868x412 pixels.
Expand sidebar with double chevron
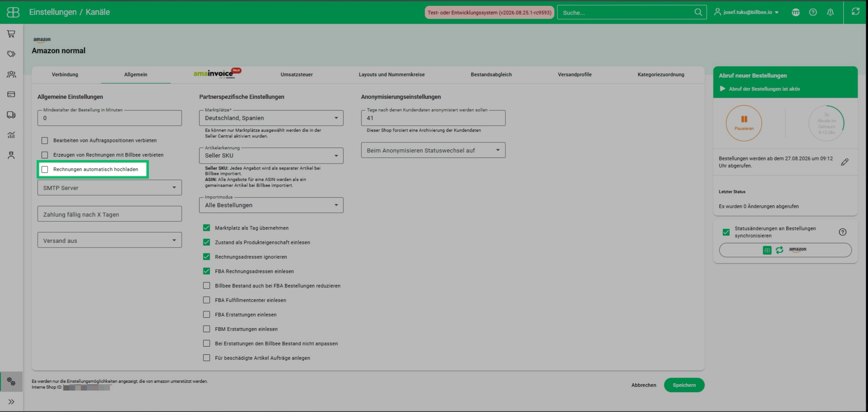[x=11, y=402]
